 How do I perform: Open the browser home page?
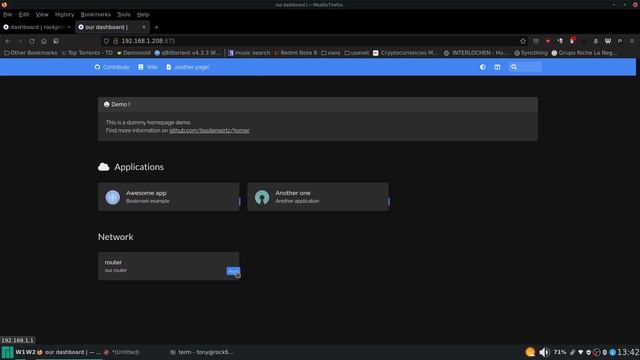click(44, 41)
